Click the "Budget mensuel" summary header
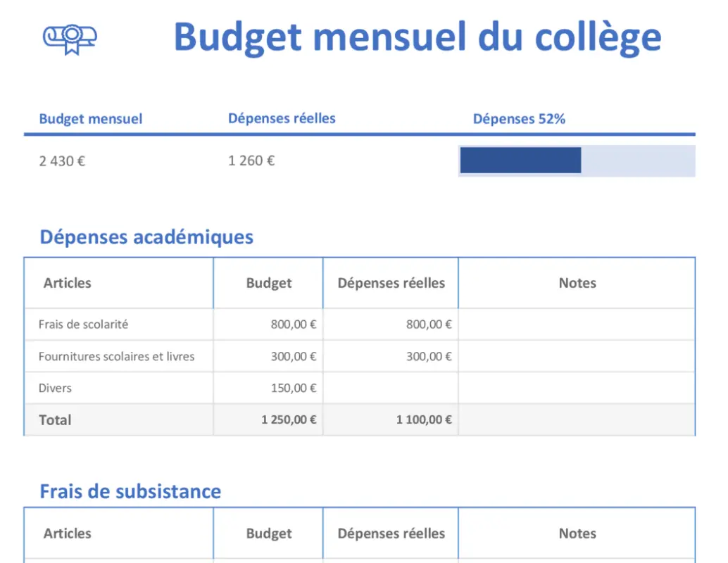The width and height of the screenshot is (728, 563). tap(91, 119)
